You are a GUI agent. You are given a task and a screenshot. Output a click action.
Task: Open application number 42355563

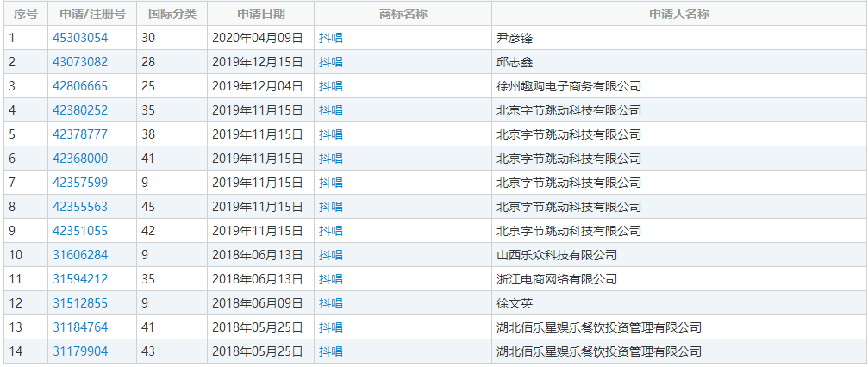coord(80,207)
